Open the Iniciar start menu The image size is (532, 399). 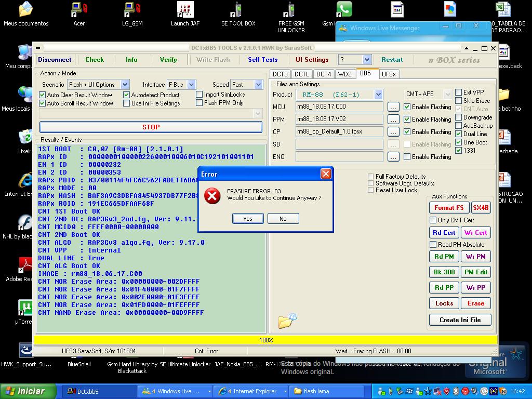click(27, 391)
